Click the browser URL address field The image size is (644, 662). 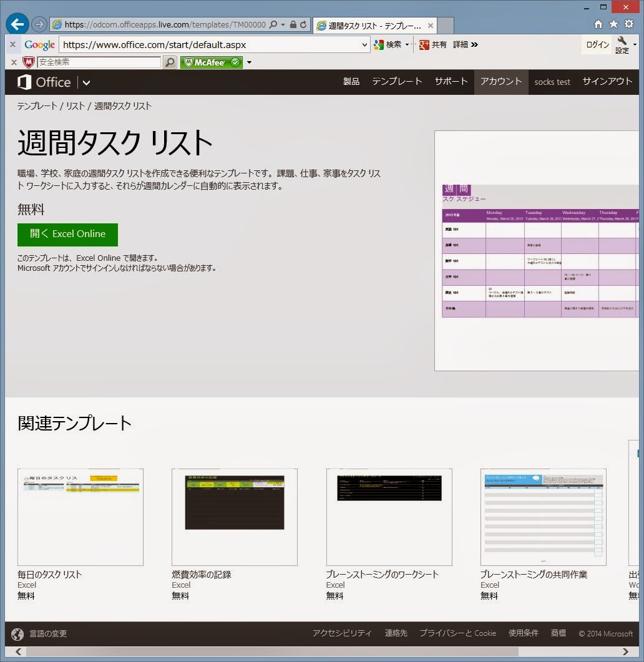click(165, 24)
